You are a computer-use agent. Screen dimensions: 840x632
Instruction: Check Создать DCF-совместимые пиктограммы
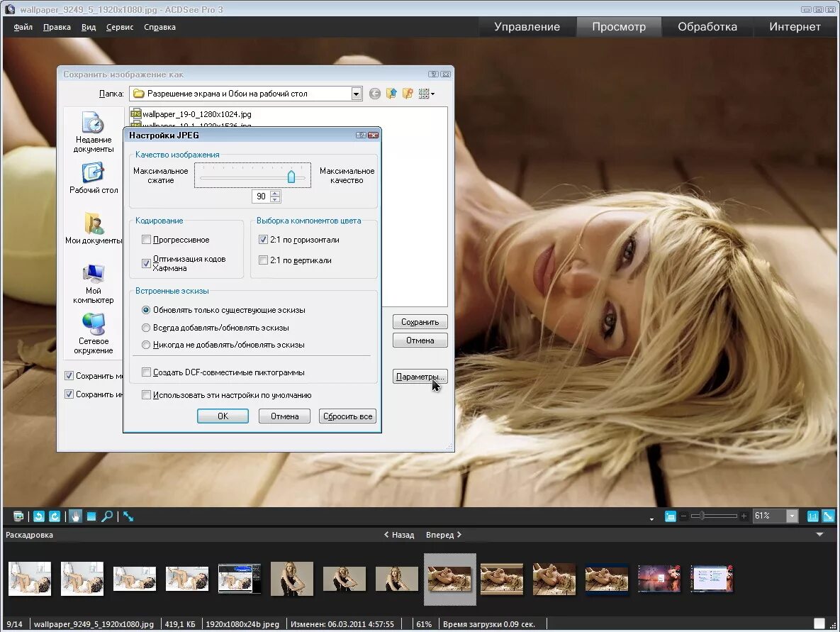[x=146, y=372]
